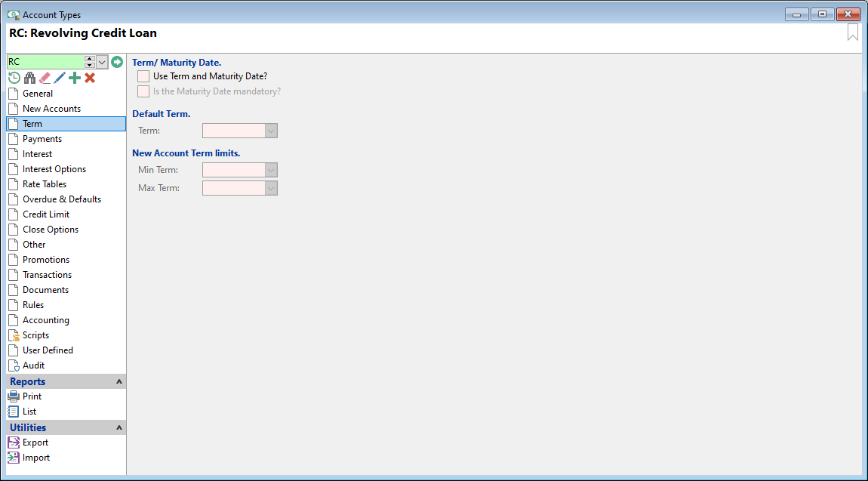The width and height of the screenshot is (868, 481).
Task: Open the Credit Limit page
Action: click(x=66, y=214)
